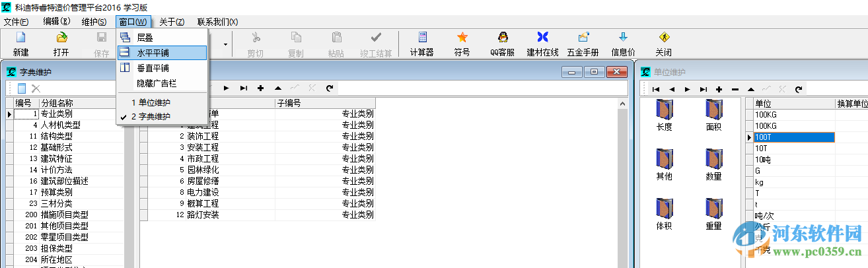Open the 编辑 menu
The image size is (868, 268).
(x=57, y=22)
